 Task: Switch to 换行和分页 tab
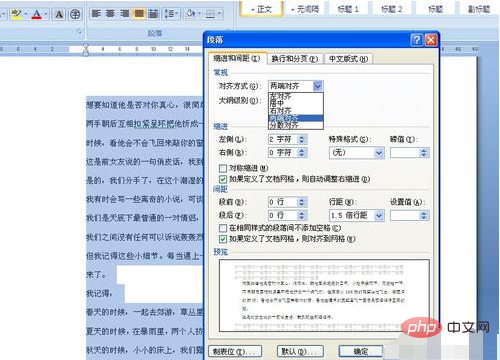tap(295, 59)
